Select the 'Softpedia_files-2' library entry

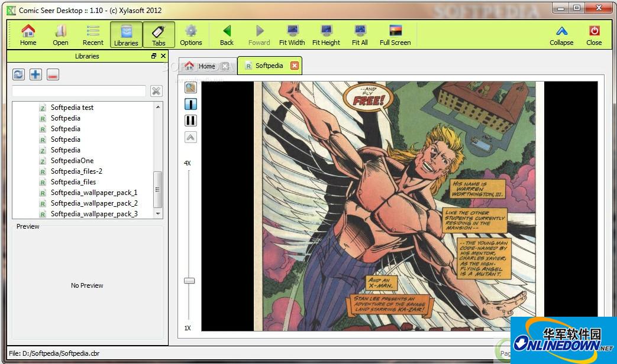(x=76, y=171)
